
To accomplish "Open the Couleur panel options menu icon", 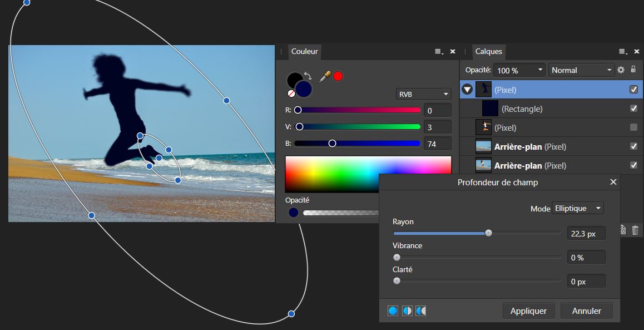I will click(x=439, y=52).
